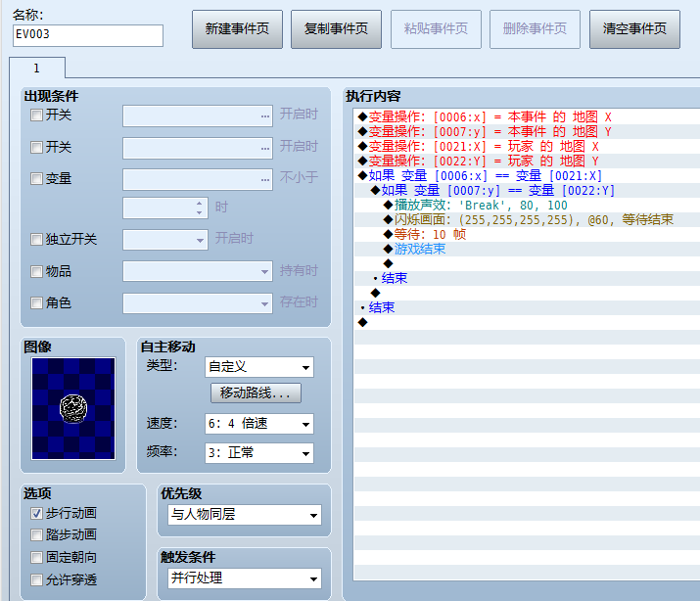Screen dimensions: 700x601
Task: Click the variable value stepper box
Action: point(165,208)
